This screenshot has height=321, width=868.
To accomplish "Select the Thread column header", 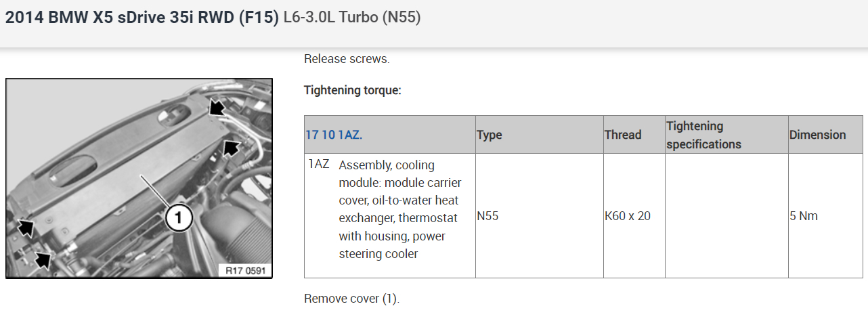I will tap(623, 135).
